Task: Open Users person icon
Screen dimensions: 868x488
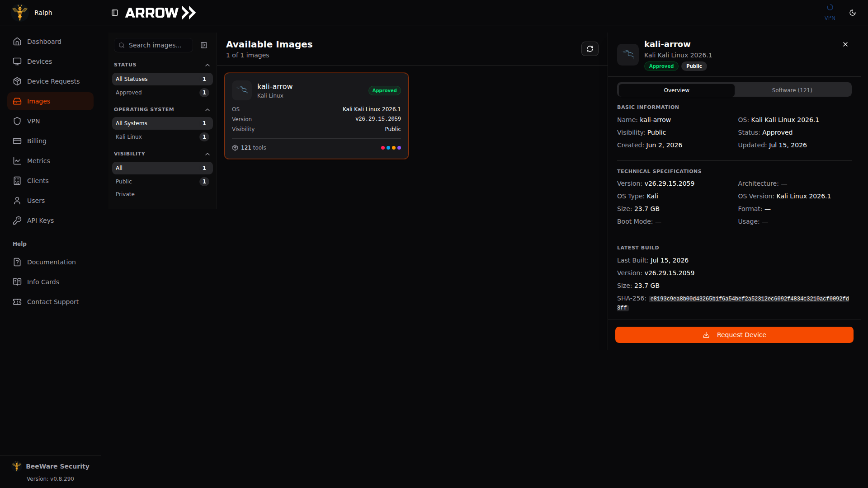Action: tap(17, 201)
